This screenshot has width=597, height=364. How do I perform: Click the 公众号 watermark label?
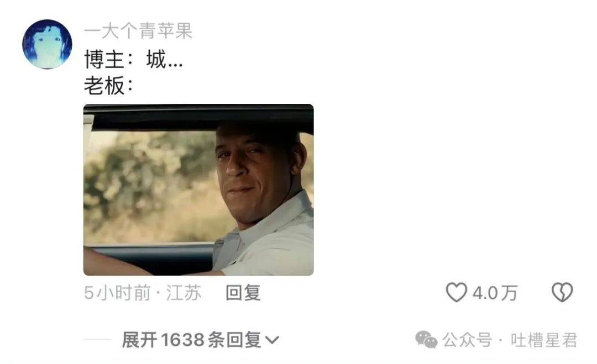click(467, 340)
